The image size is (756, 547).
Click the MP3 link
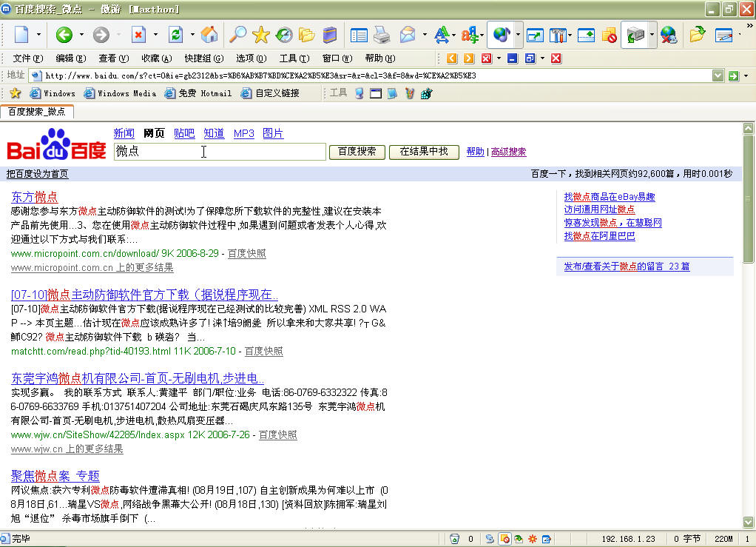244,134
